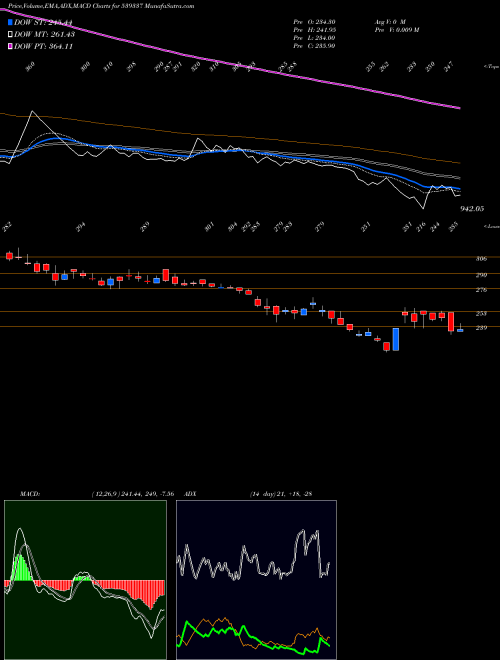Image resolution: width=500 pixels, height=660 pixels.
Task: Click the Pre H: 241.95 high value
Action: click(314, 30)
